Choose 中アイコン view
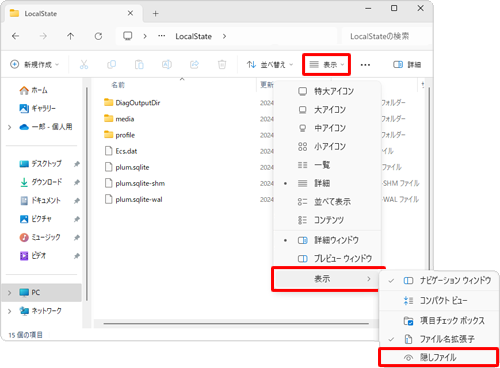The height and width of the screenshot is (368, 500). [x=327, y=128]
